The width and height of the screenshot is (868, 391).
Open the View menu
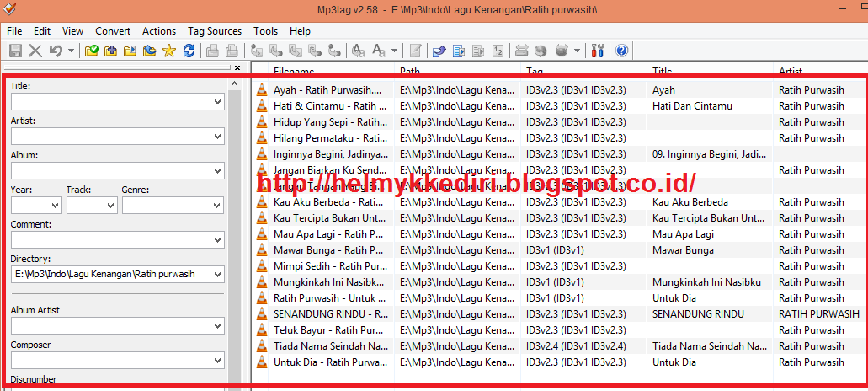(73, 31)
